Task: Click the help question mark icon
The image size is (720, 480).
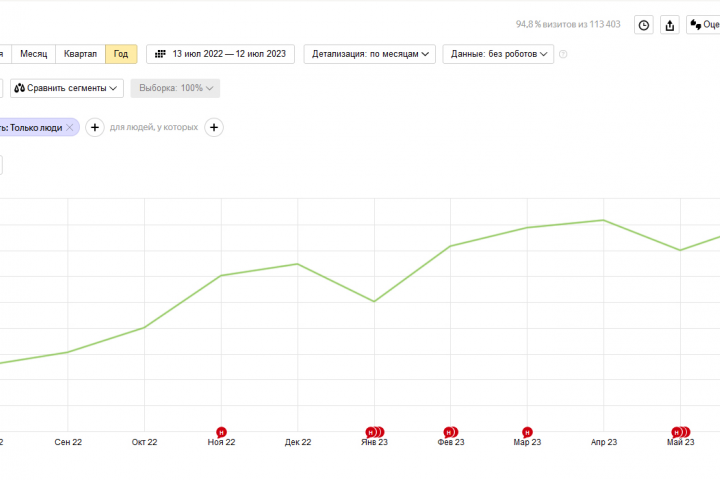Action: click(x=563, y=54)
